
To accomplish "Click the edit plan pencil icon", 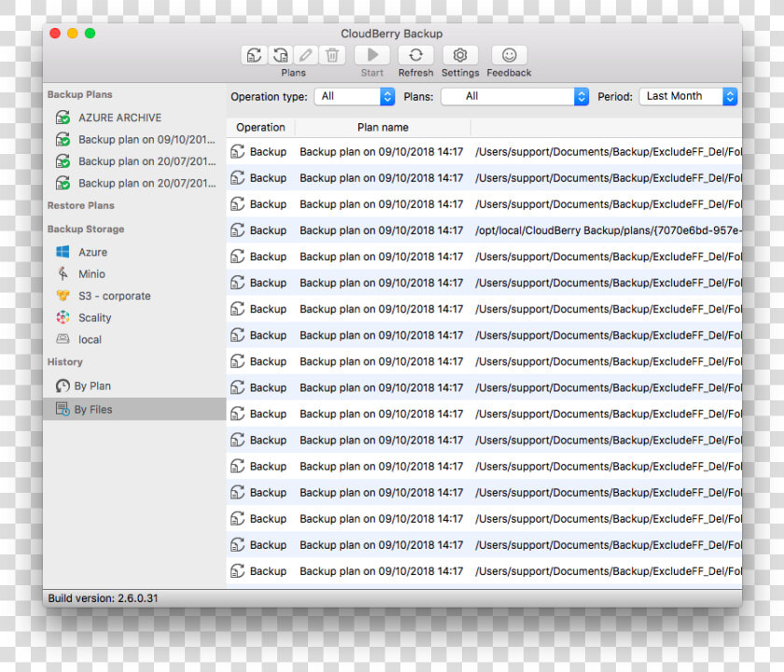I will [x=306, y=55].
